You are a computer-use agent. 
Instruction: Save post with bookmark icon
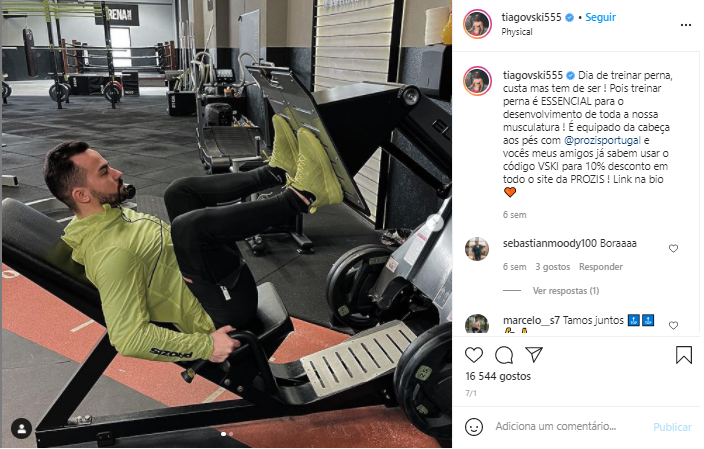click(x=684, y=355)
